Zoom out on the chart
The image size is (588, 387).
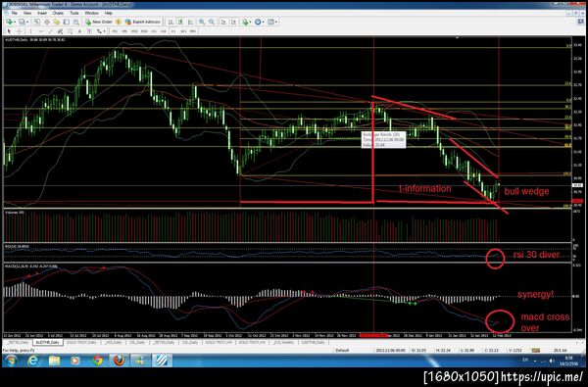coord(212,22)
